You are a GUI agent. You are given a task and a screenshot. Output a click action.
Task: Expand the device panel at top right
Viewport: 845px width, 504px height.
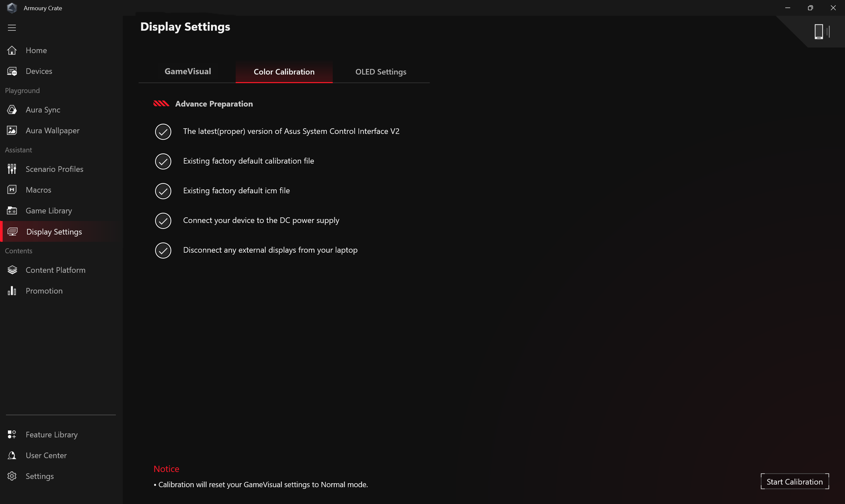coord(822,32)
